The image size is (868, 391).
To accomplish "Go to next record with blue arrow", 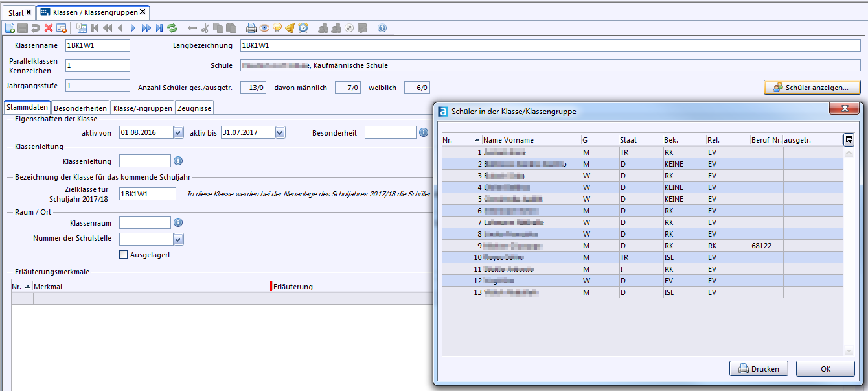I will click(x=133, y=28).
